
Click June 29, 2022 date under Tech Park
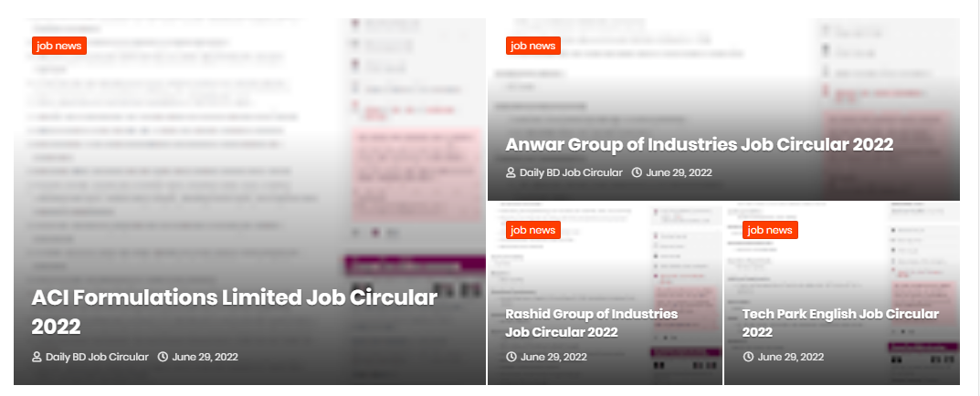click(791, 357)
